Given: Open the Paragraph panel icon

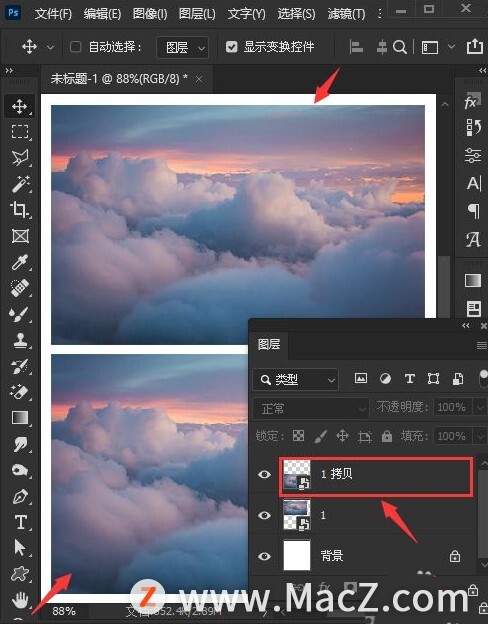Looking at the screenshot, I should point(474,211).
